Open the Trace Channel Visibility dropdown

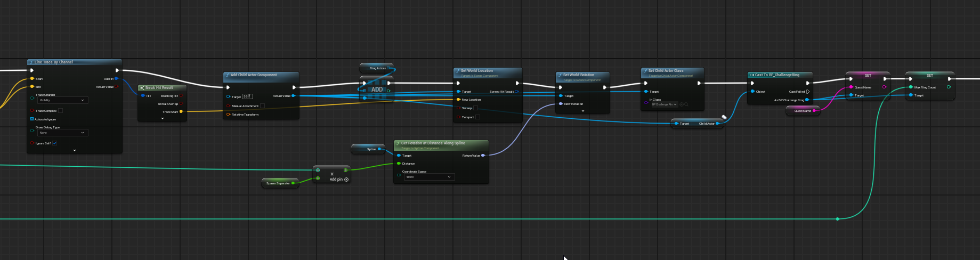point(62,100)
